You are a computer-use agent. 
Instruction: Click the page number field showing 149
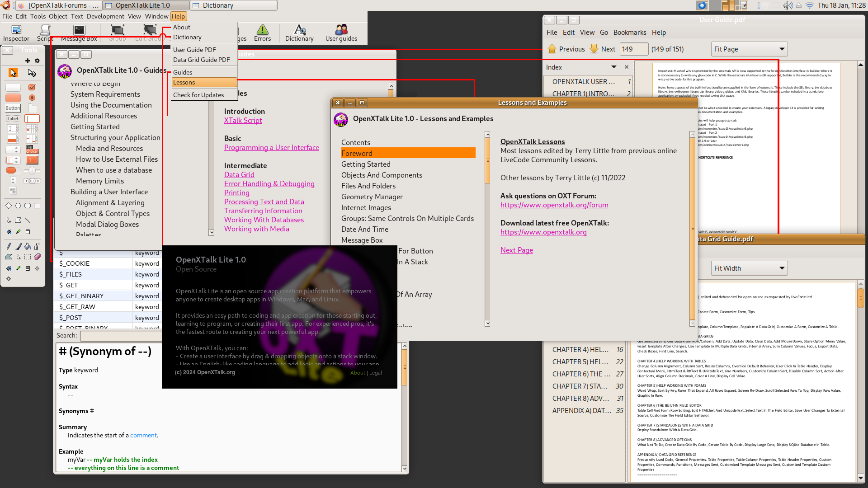pyautogui.click(x=633, y=49)
